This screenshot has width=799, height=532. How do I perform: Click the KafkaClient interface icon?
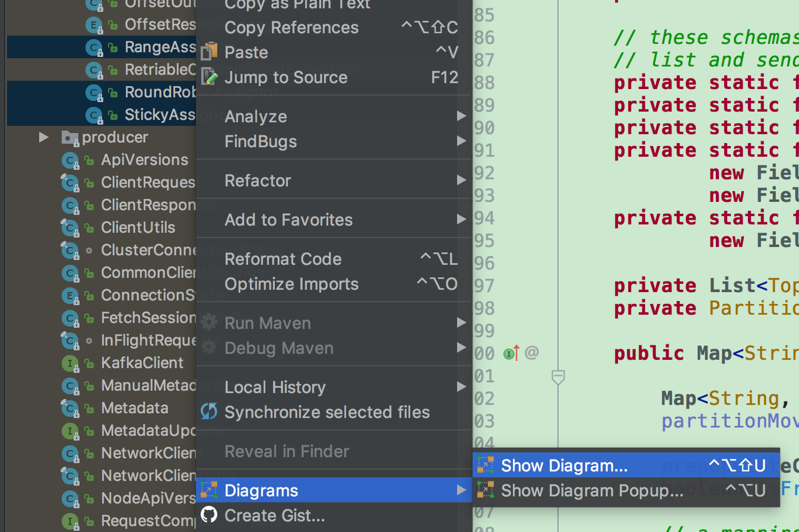tap(70, 363)
